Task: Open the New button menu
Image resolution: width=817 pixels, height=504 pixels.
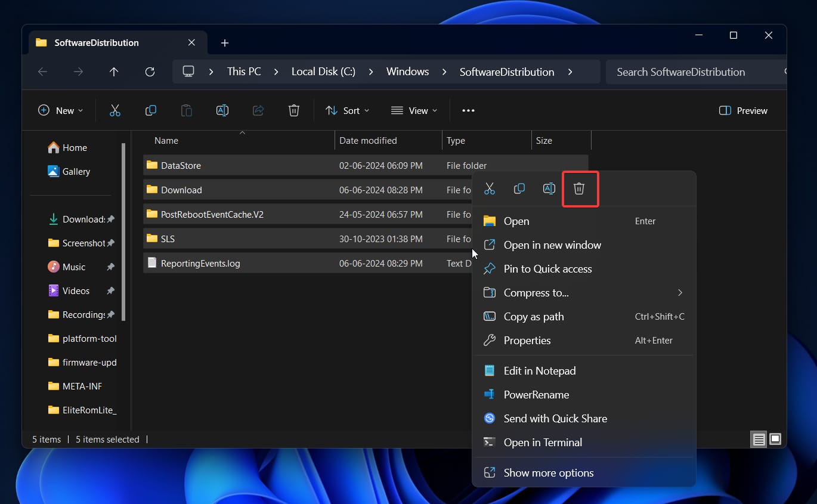Action: [61, 110]
